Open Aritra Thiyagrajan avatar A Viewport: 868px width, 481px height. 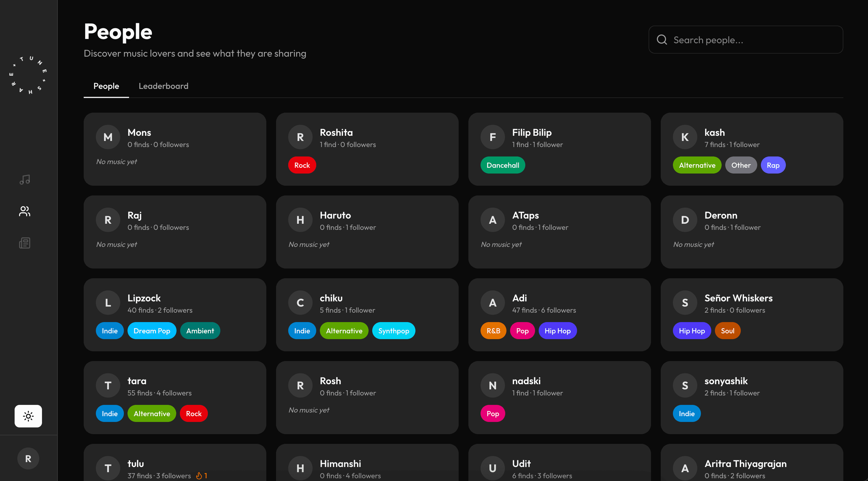pyautogui.click(x=685, y=468)
